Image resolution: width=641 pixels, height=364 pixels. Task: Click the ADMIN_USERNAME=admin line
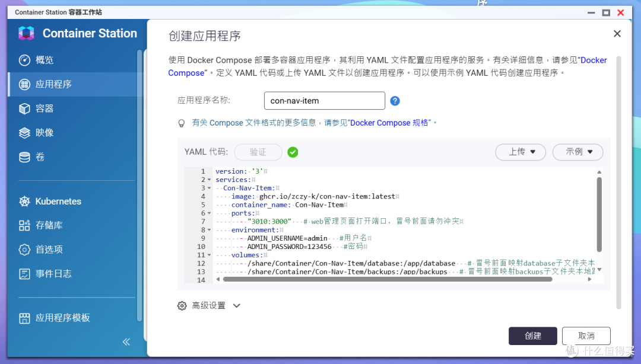coord(287,238)
